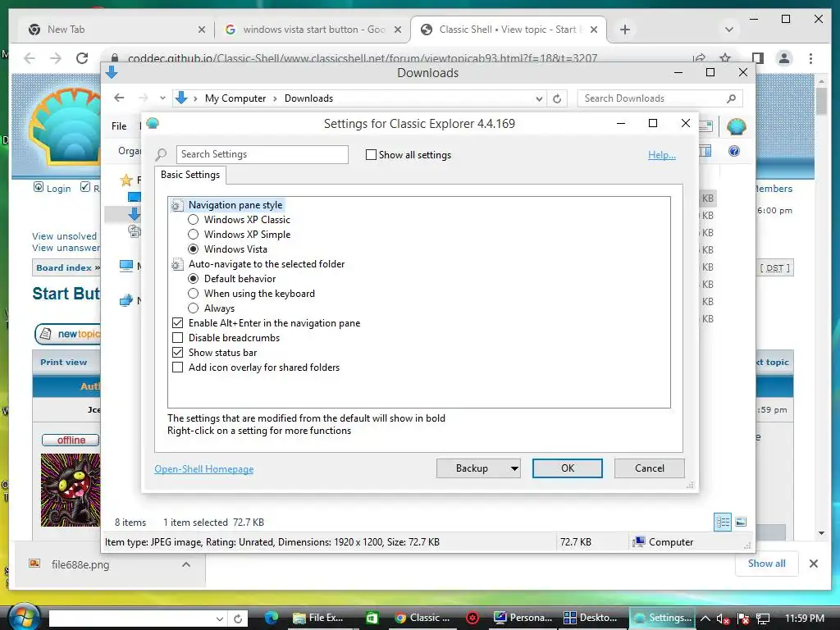Open the Help... link in settings dialog
The width and height of the screenshot is (840, 630).
662,155
